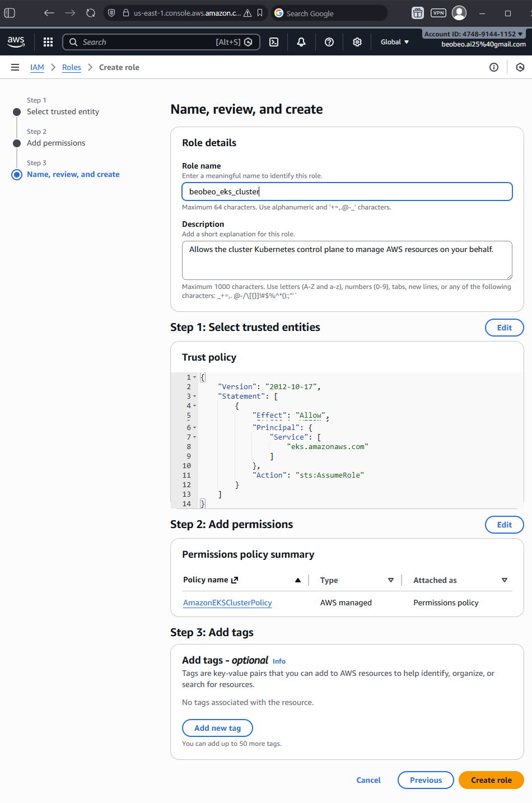Navigate to IAM in breadcrumb
This screenshot has height=803, width=532.
[x=37, y=67]
